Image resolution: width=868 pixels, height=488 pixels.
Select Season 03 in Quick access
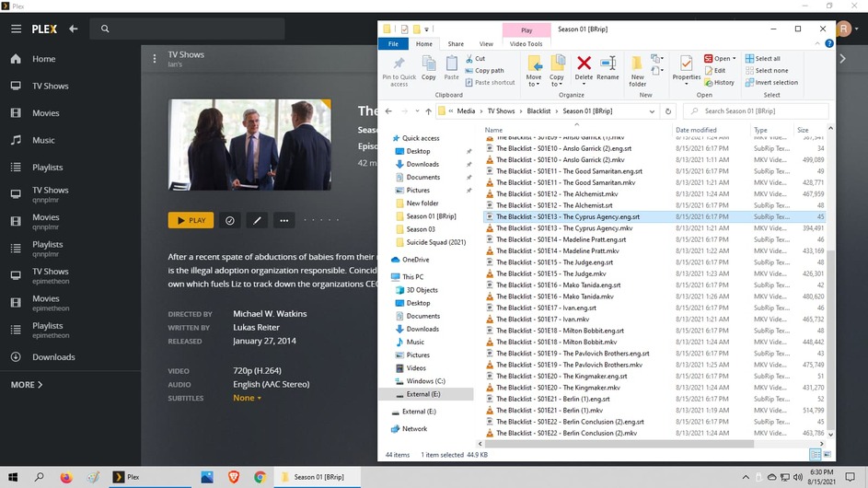tap(420, 229)
